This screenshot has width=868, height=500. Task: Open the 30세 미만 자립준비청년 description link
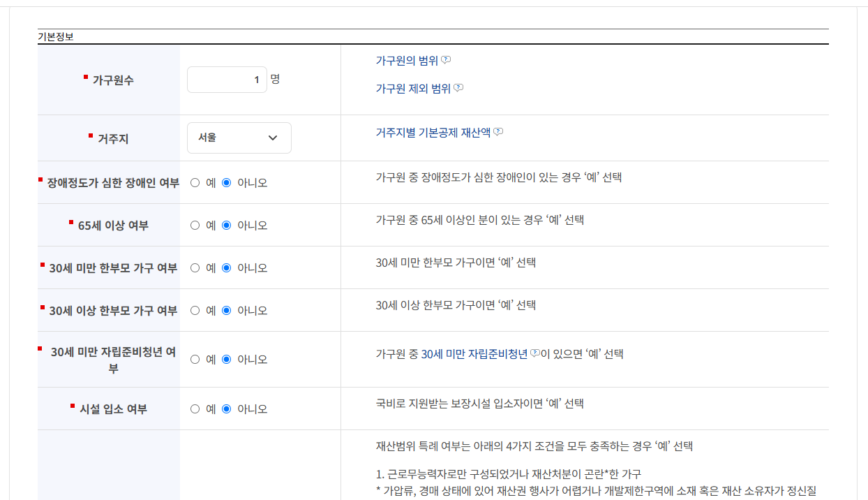pyautogui.click(x=474, y=354)
